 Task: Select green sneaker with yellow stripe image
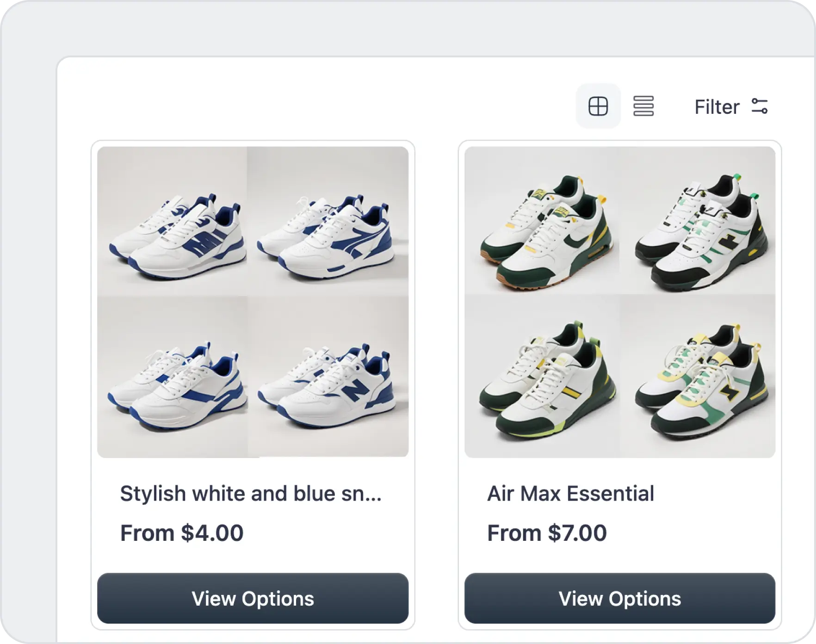[x=542, y=377]
